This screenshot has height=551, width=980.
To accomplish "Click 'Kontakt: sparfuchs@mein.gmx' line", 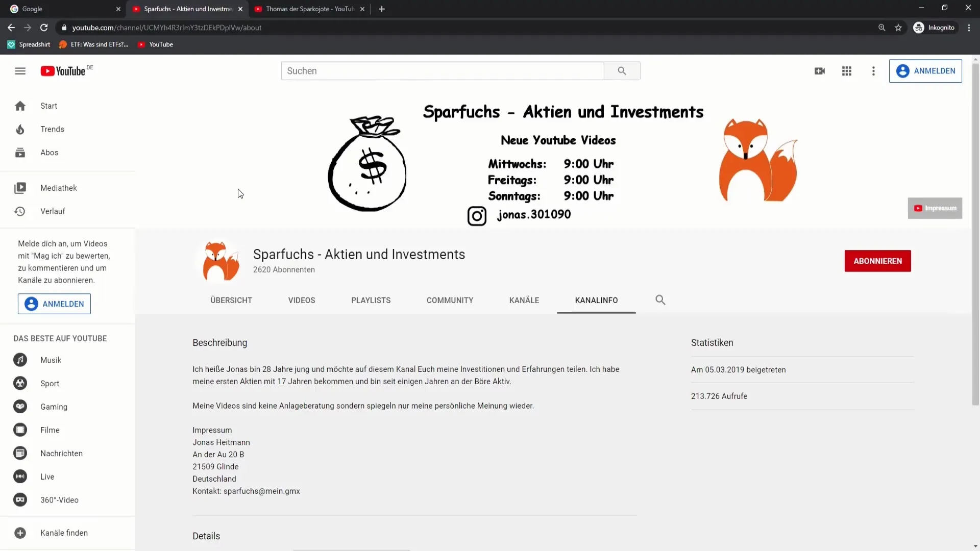I will pyautogui.click(x=246, y=491).
